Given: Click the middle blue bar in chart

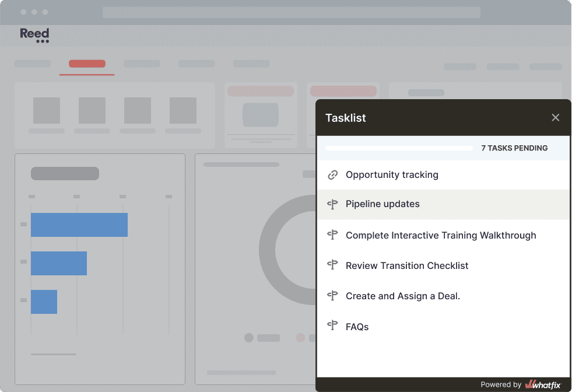Looking at the screenshot, I should (x=59, y=263).
